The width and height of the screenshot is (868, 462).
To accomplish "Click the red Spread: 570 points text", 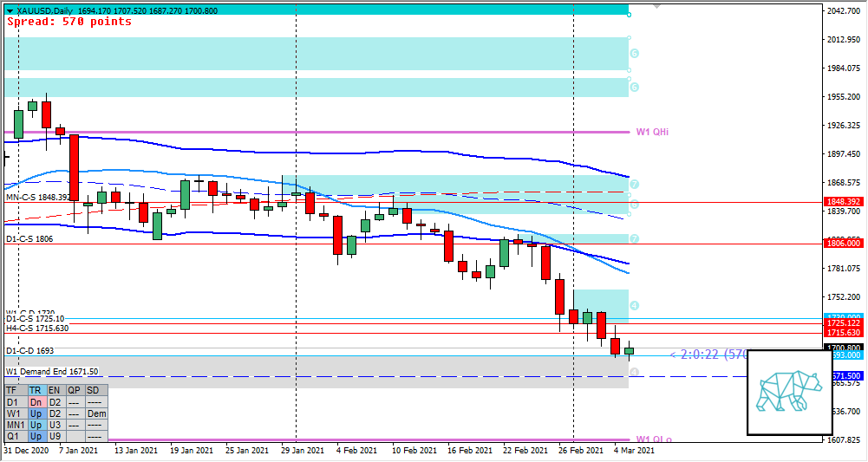I will click(69, 22).
